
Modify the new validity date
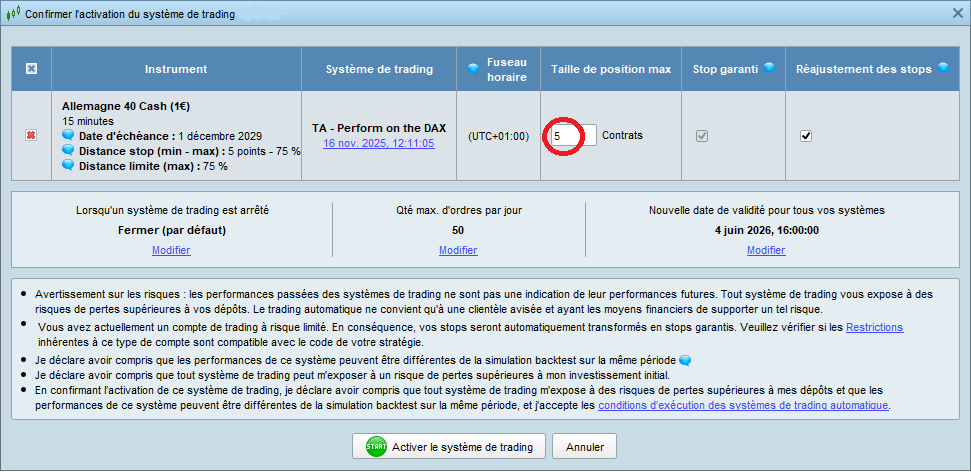(766, 250)
